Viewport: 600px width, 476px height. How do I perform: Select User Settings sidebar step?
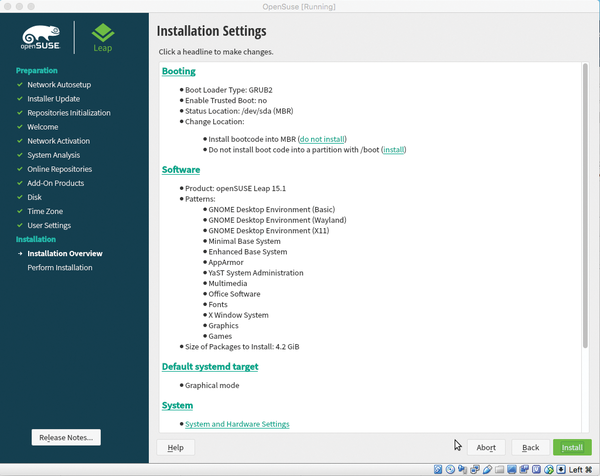(x=49, y=225)
